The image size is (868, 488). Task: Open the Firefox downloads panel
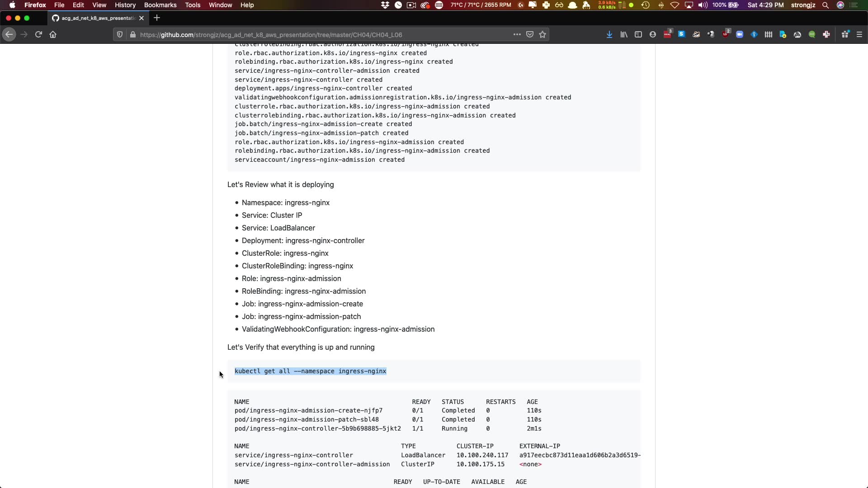(x=609, y=35)
